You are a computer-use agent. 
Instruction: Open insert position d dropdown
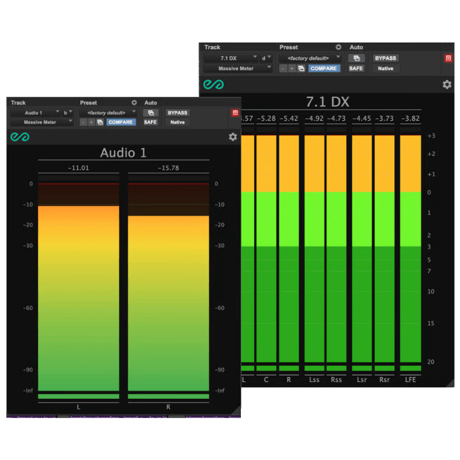point(266,58)
